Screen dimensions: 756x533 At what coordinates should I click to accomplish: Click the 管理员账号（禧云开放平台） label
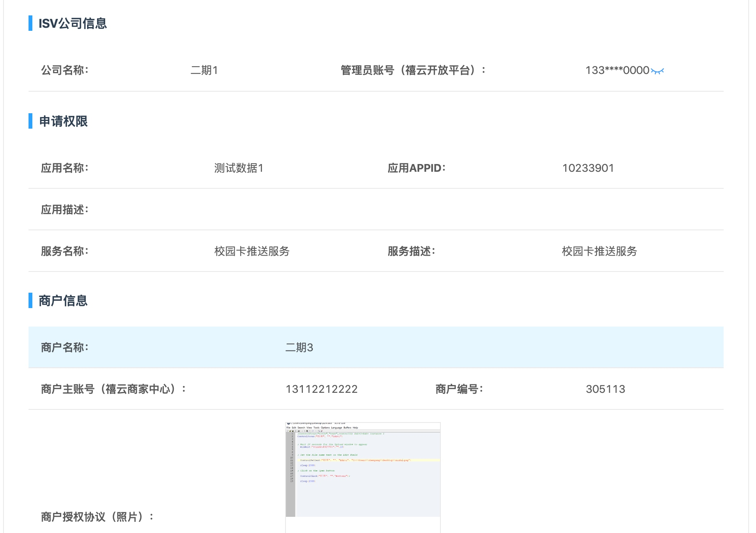(x=413, y=70)
